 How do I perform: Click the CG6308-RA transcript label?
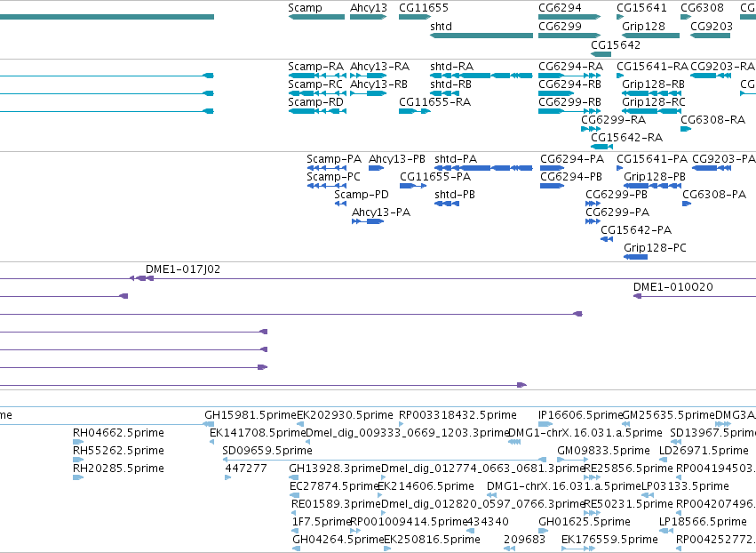(713, 120)
